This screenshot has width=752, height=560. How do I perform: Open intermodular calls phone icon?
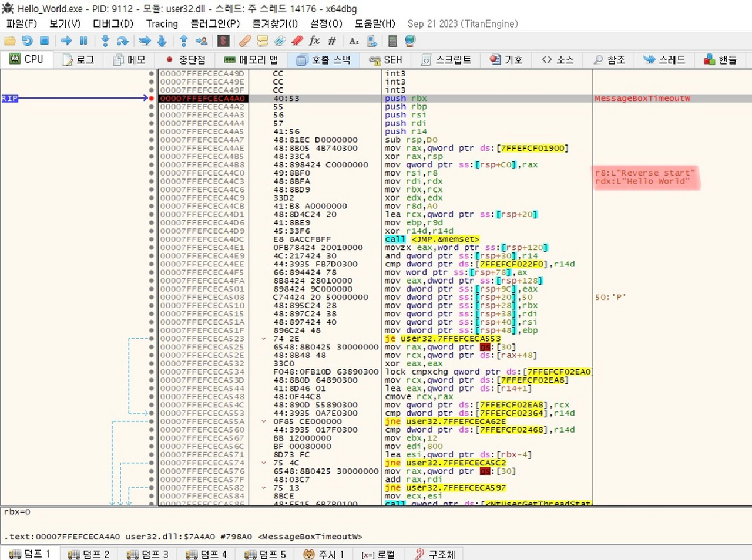(372, 41)
